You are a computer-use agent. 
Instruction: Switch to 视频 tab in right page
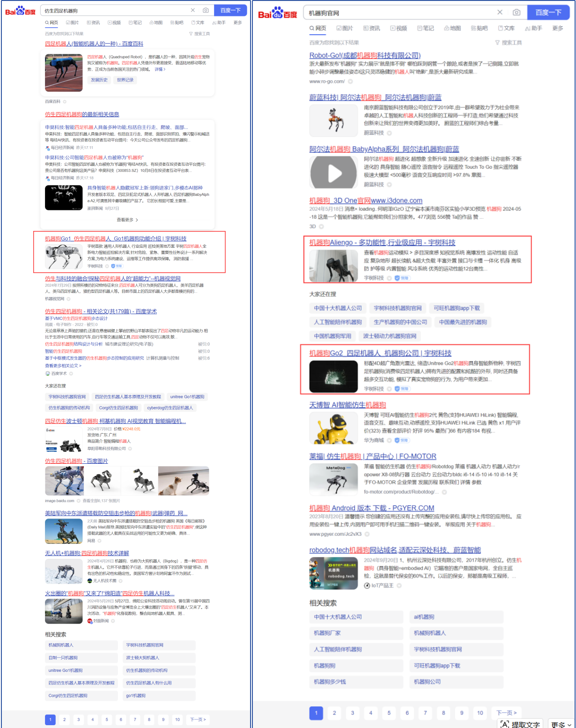coord(399,29)
